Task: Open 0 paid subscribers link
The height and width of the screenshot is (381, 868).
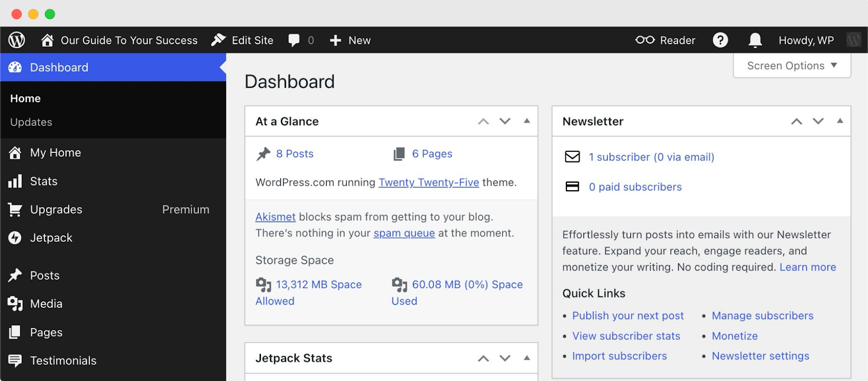Action: (x=635, y=187)
